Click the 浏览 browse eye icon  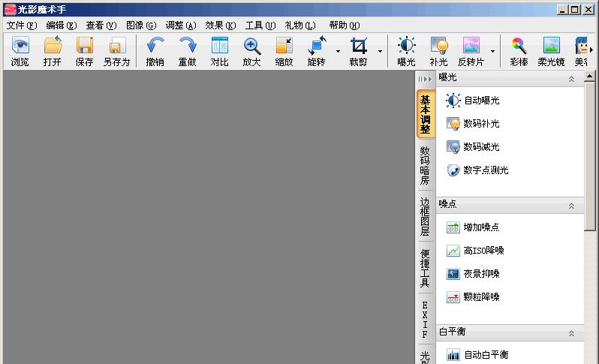tap(20, 45)
